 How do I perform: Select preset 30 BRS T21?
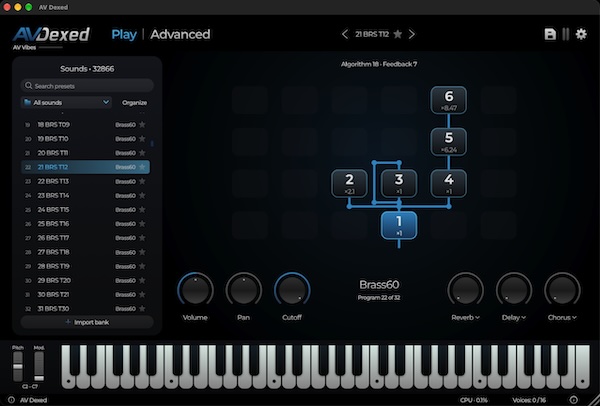point(85,295)
